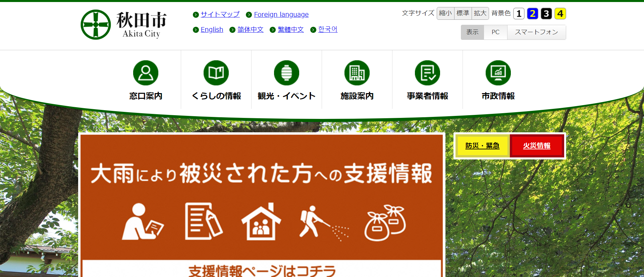Open the 市政情報 monitor chart icon
The height and width of the screenshot is (277, 644).
click(x=498, y=73)
